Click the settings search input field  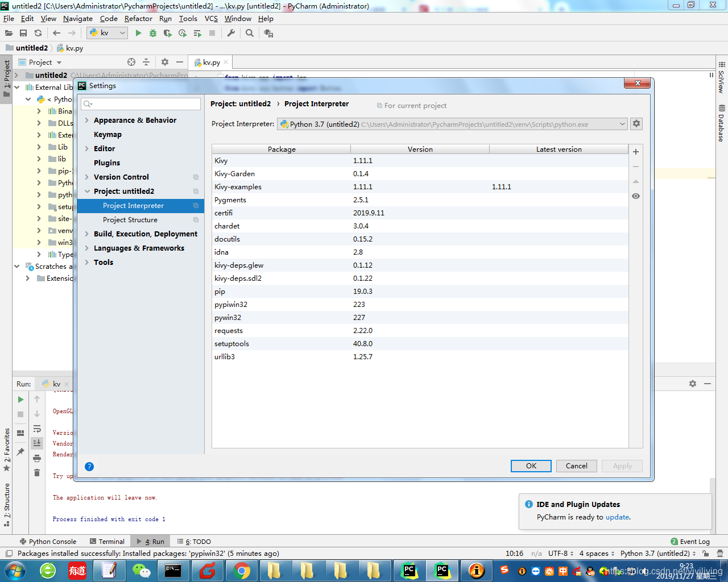pos(140,104)
